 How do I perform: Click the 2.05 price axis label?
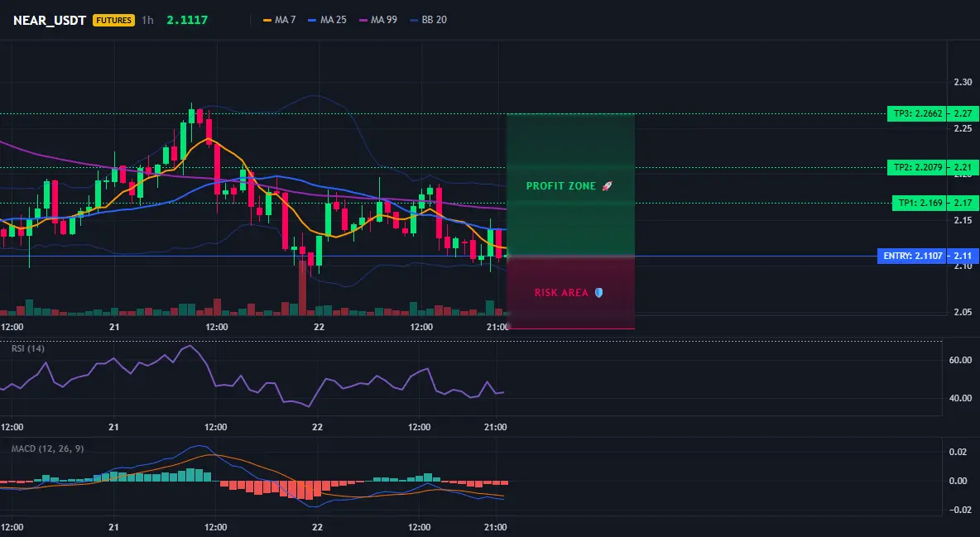pyautogui.click(x=963, y=313)
